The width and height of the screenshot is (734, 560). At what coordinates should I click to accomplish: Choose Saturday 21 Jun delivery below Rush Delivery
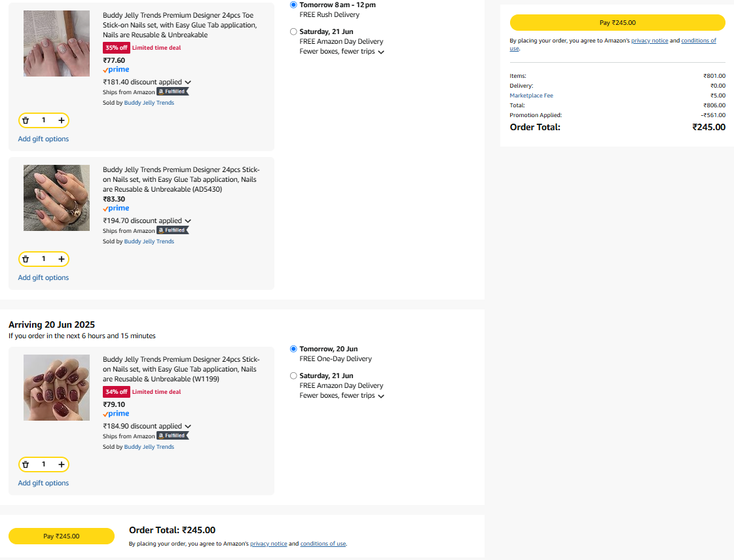(x=293, y=32)
